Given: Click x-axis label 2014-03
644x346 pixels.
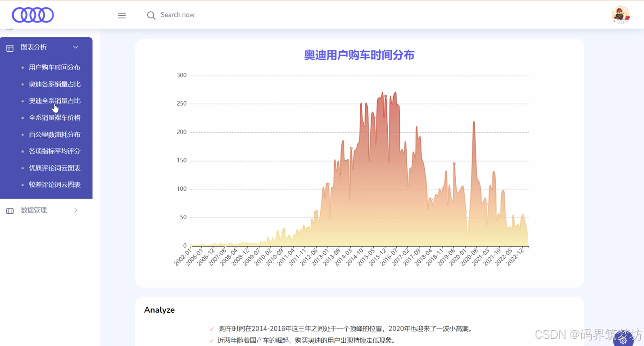Looking at the screenshot, I should pos(343,256).
